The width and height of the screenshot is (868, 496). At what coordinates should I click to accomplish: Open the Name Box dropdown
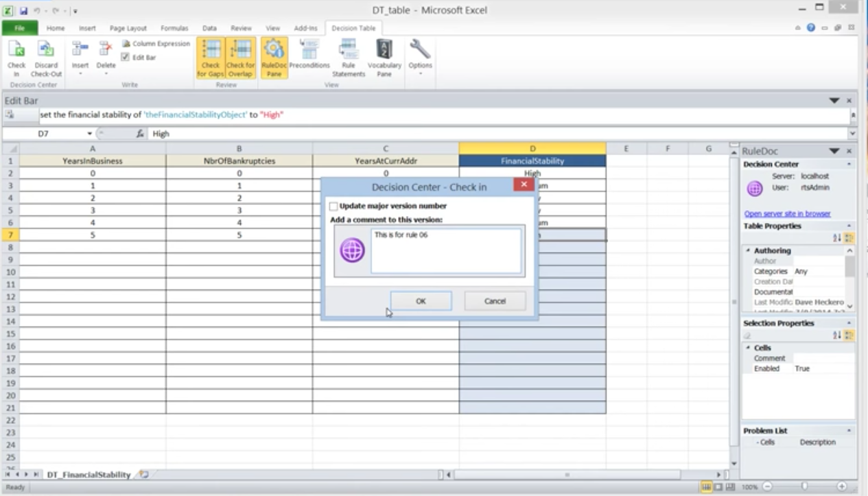[89, 134]
